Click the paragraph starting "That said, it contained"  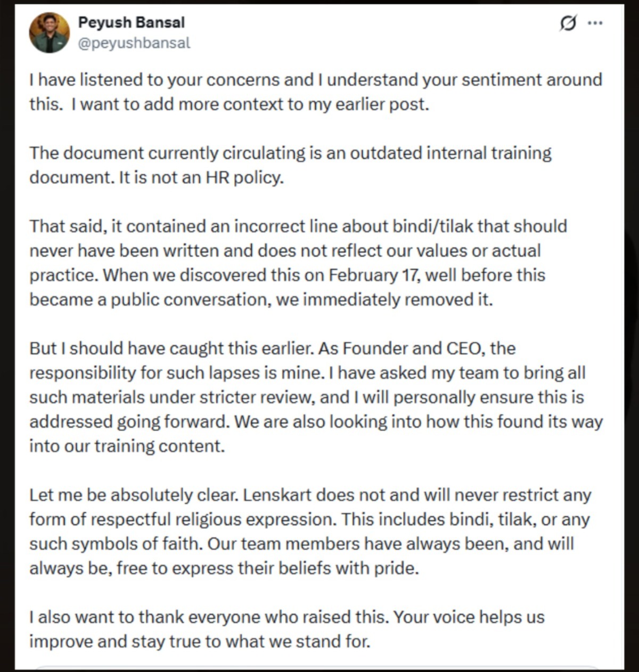(298, 263)
